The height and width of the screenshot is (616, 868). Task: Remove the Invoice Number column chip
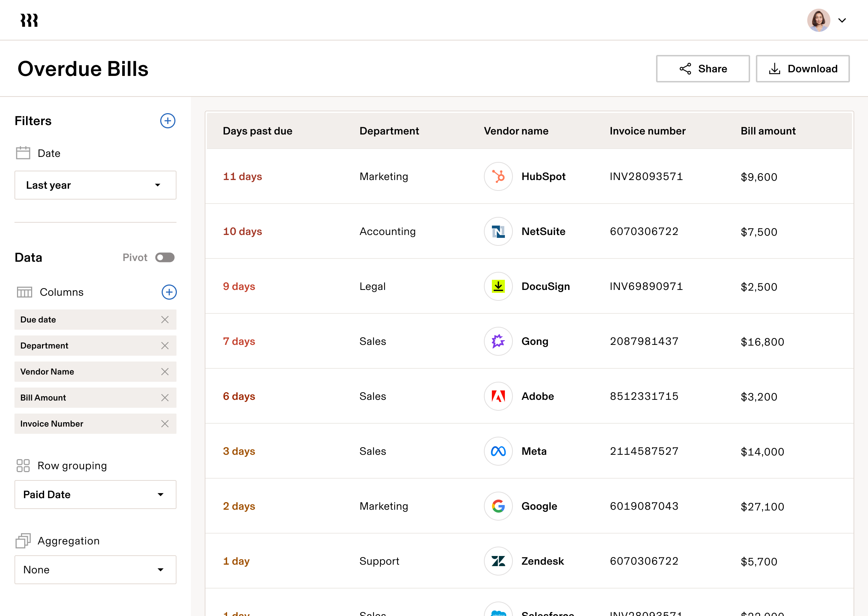pos(165,424)
